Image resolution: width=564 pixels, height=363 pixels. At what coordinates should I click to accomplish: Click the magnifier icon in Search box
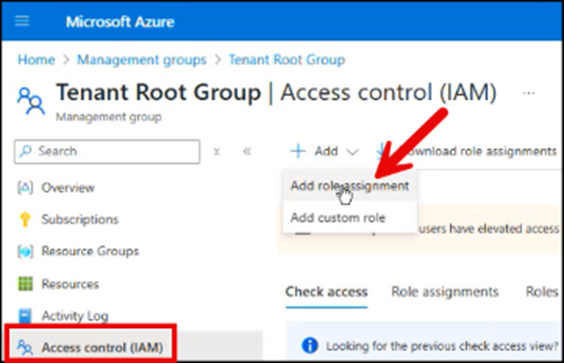26,151
